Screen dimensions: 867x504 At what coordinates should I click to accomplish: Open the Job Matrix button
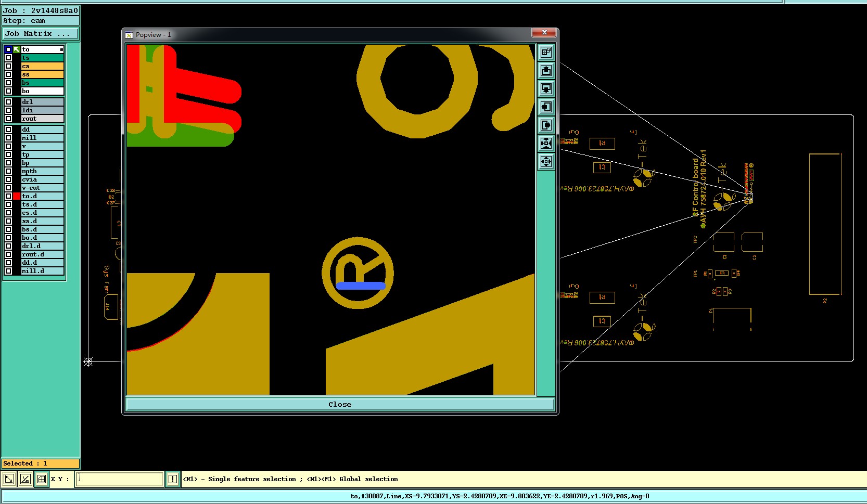coord(40,33)
